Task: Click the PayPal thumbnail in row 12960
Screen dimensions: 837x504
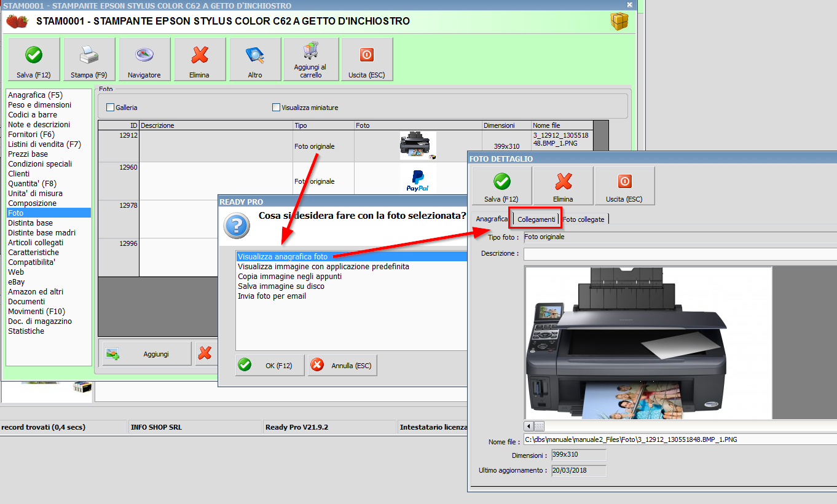Action: tap(418, 179)
